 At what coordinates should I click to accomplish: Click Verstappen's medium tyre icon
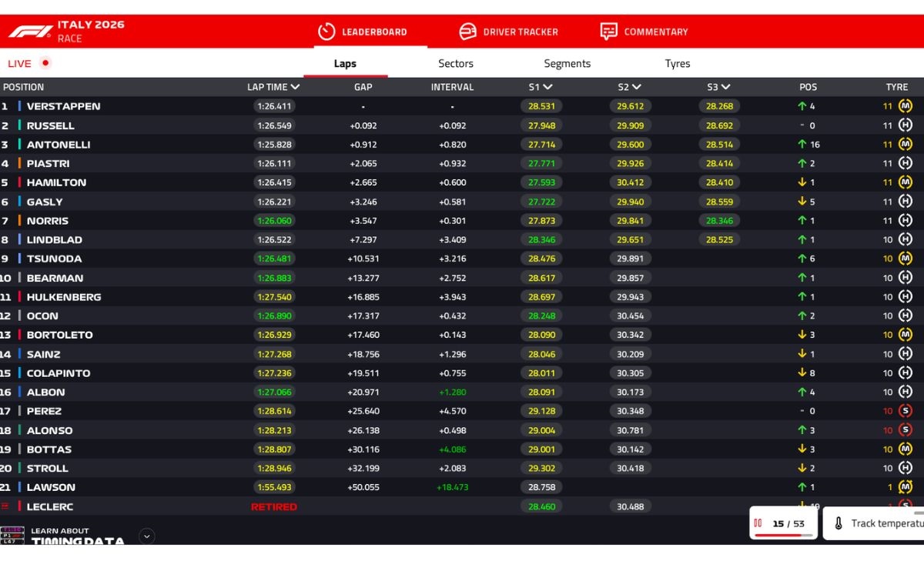[x=906, y=106]
